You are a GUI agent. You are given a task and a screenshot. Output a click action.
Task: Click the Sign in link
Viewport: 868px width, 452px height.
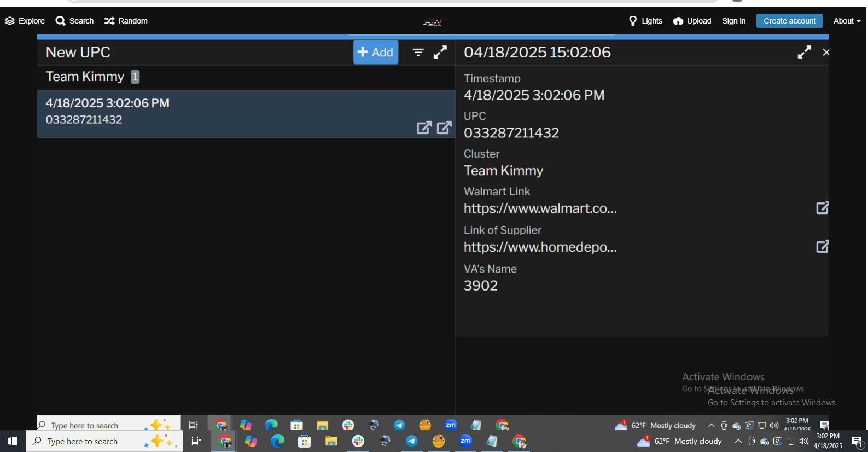coord(733,21)
